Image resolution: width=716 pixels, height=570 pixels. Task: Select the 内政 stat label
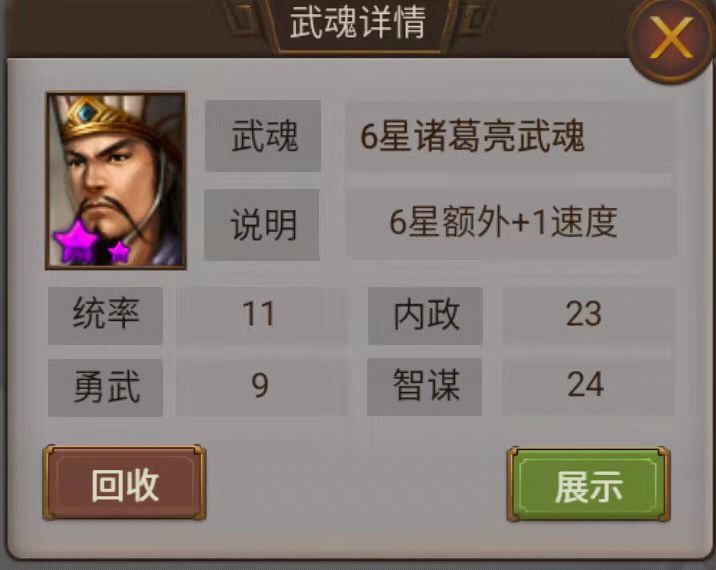(426, 315)
